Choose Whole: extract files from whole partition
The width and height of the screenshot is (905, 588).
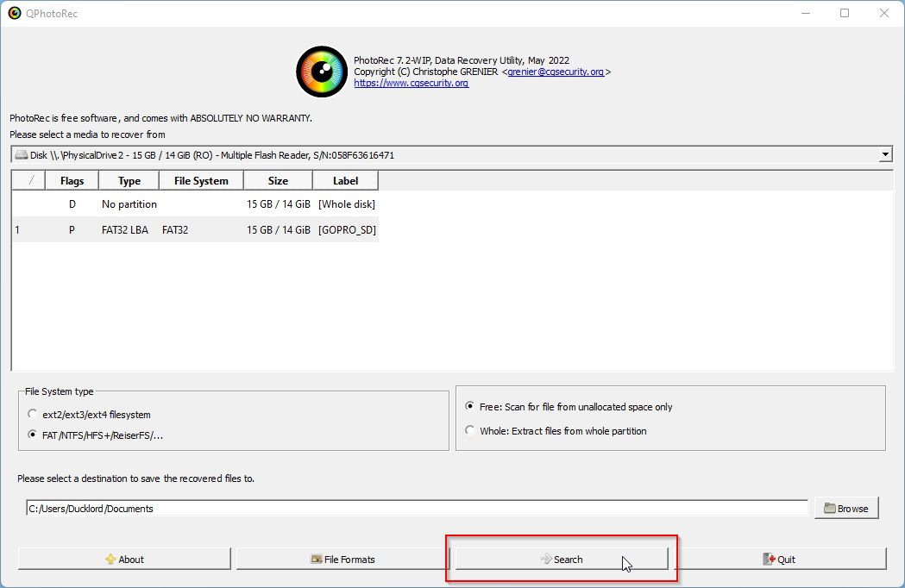pos(556,431)
